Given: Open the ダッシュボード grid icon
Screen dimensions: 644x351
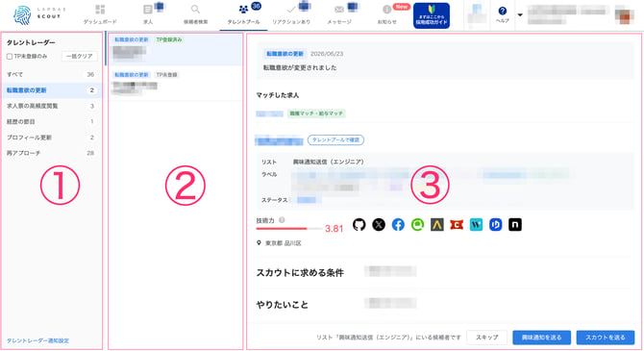Looking at the screenshot, I should click(x=100, y=9).
